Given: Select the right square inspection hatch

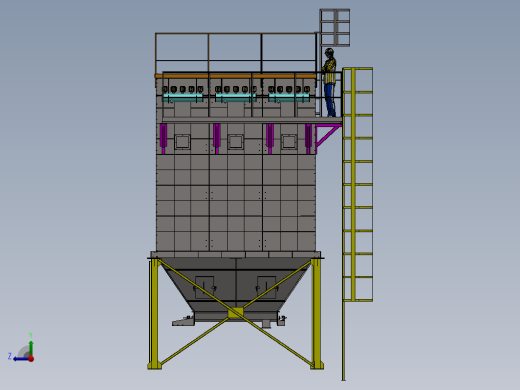Looking at the screenshot, I should click(x=288, y=142).
